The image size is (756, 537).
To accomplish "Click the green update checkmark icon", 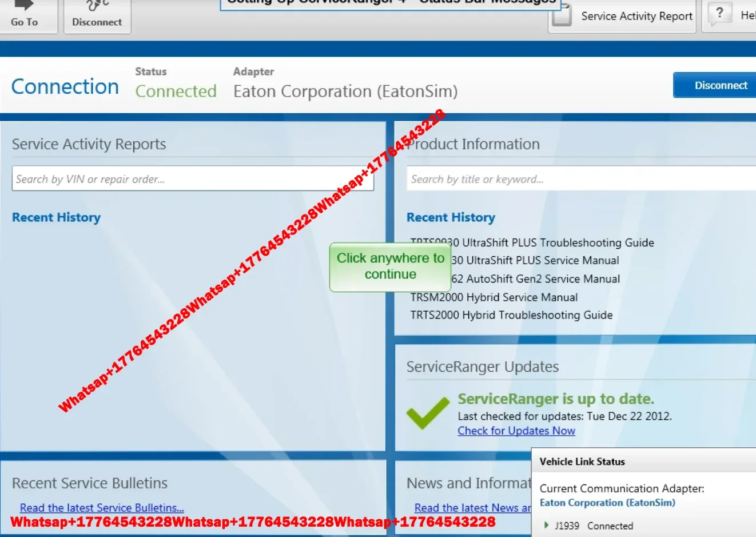I will 428,413.
